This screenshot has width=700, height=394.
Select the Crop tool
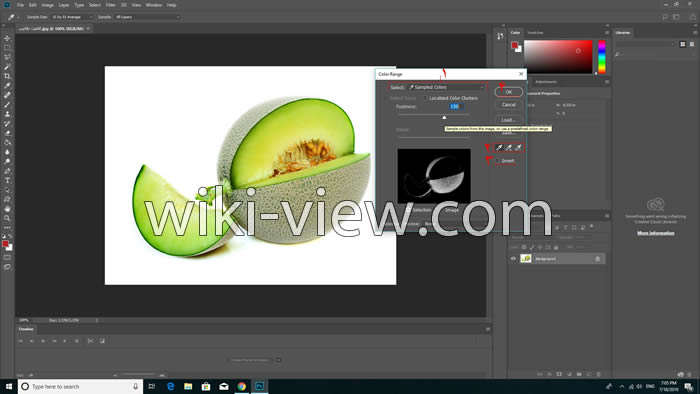point(7,76)
